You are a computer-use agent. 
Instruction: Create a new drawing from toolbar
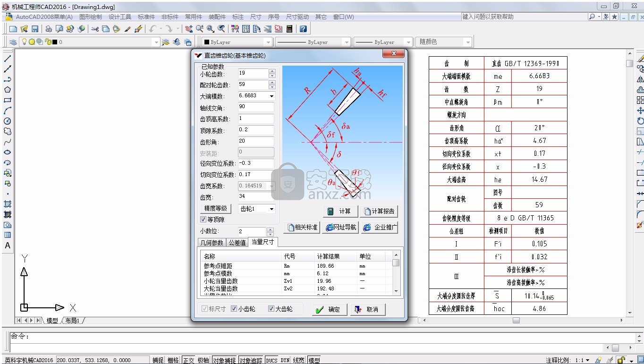13,29
